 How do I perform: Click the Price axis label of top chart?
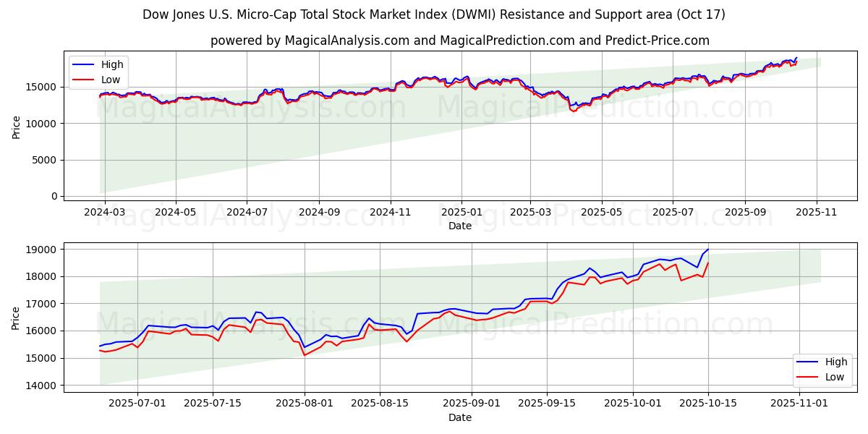coord(16,126)
